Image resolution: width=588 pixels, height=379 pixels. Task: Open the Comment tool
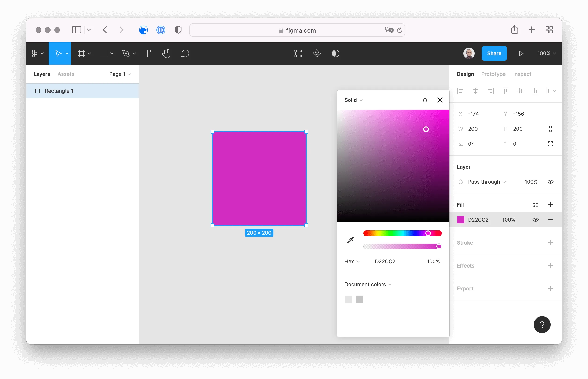185,53
